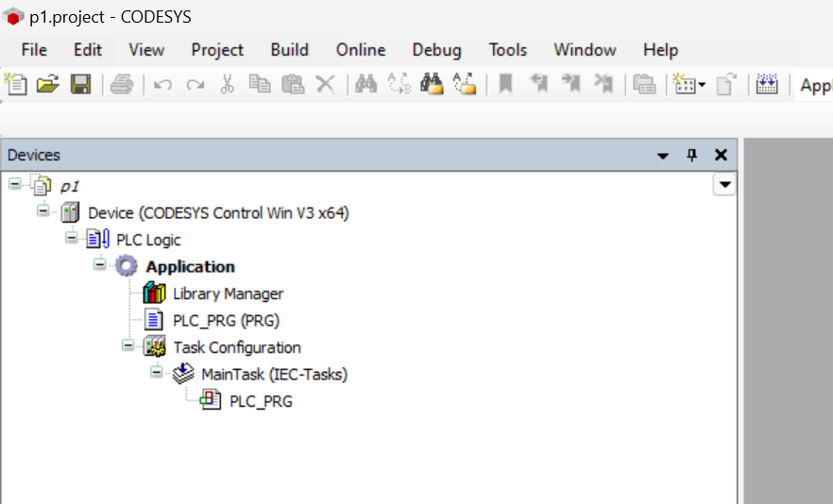Click the Open Project folder icon

pyautogui.click(x=48, y=84)
